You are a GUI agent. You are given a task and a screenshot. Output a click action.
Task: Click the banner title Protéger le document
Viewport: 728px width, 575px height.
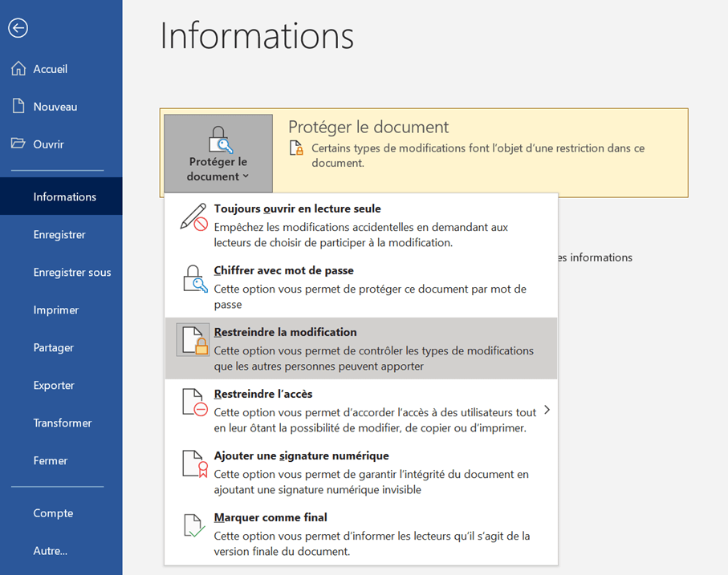[x=368, y=127]
